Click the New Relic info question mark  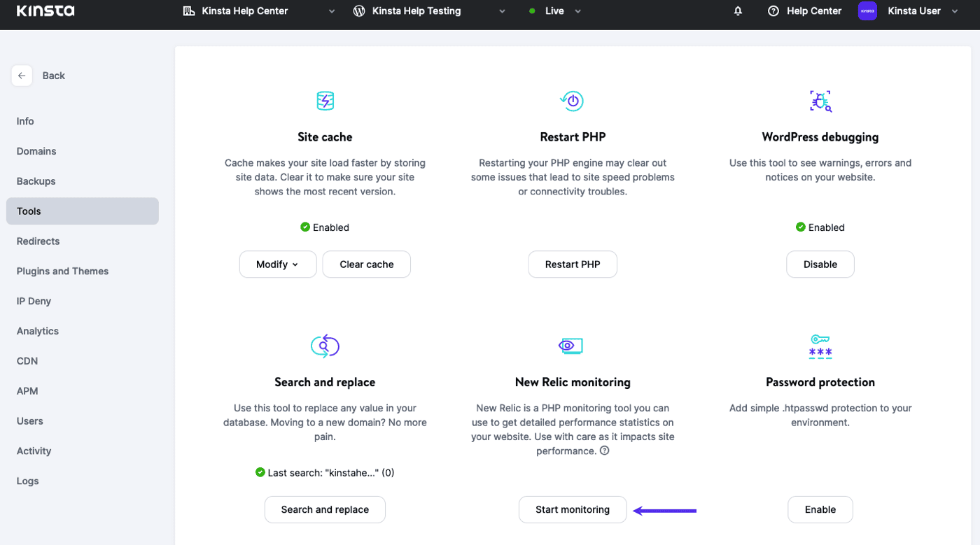point(605,451)
